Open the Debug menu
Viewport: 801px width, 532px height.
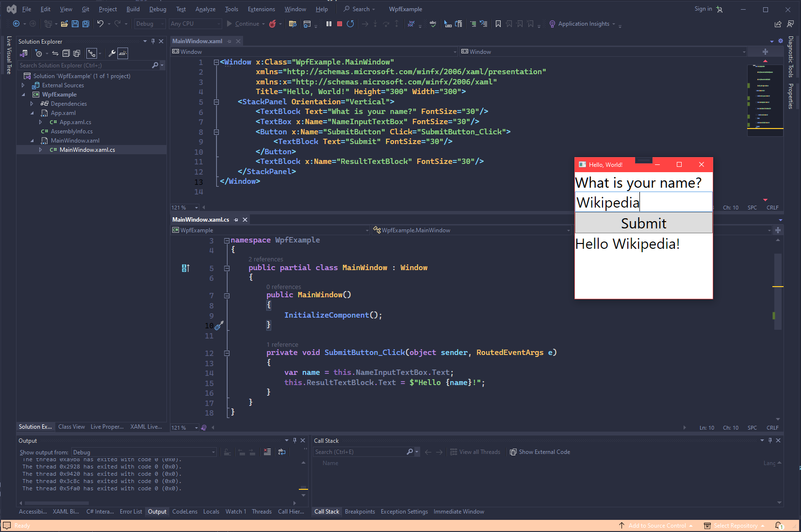click(x=158, y=9)
